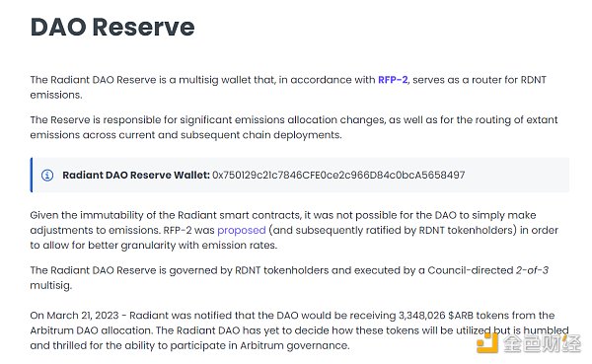
Task: Click the 'DAO Reserve' page heading
Action: (112, 28)
